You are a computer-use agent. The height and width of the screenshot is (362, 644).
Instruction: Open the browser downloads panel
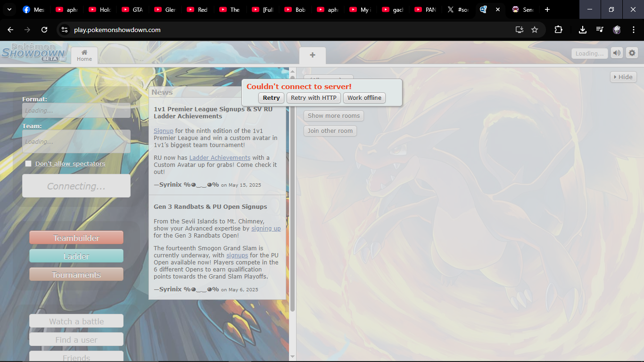click(x=583, y=30)
